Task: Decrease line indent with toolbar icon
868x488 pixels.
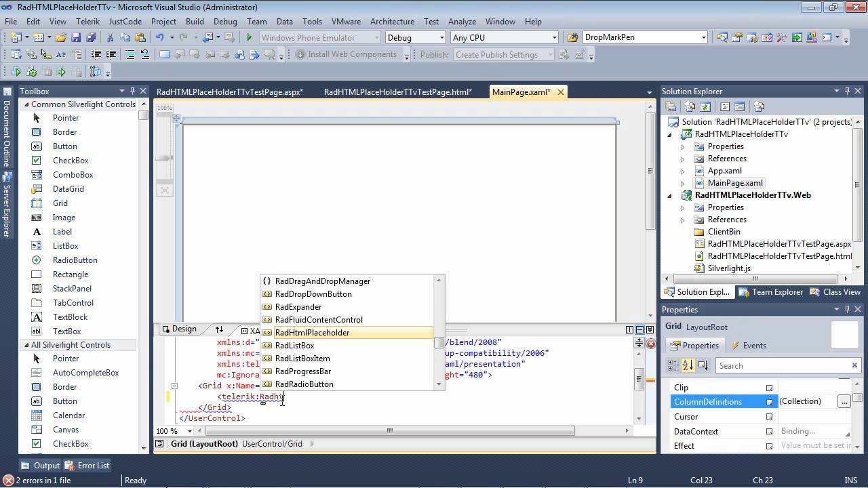Action: (x=96, y=54)
